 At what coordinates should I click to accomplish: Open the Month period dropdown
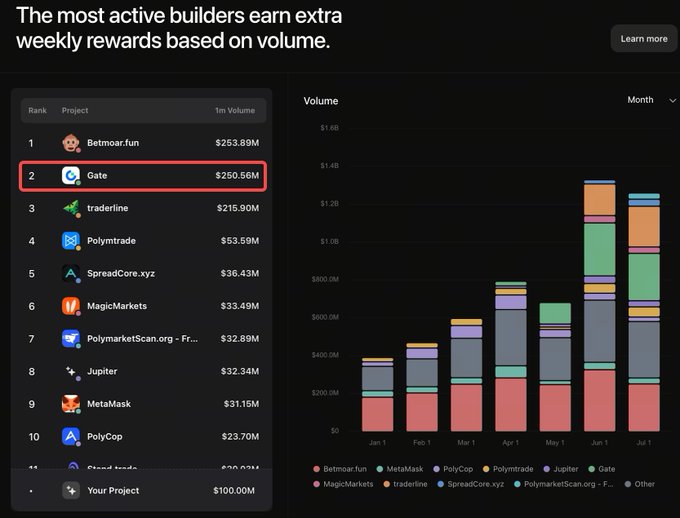(x=651, y=100)
